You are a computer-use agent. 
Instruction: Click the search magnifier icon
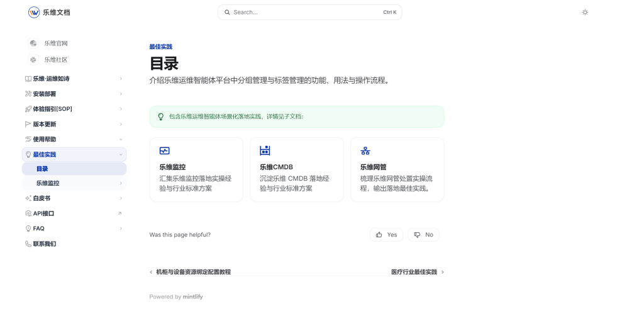pyautogui.click(x=227, y=13)
